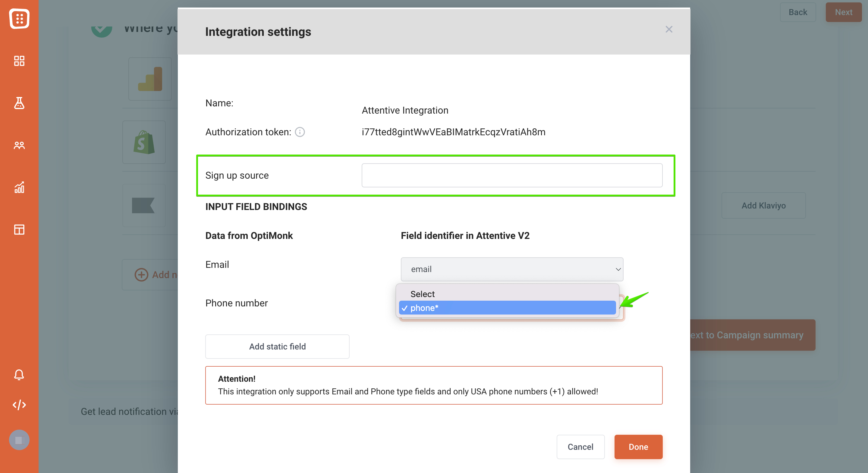
Task: Click the Phone number label
Action: [236, 303]
